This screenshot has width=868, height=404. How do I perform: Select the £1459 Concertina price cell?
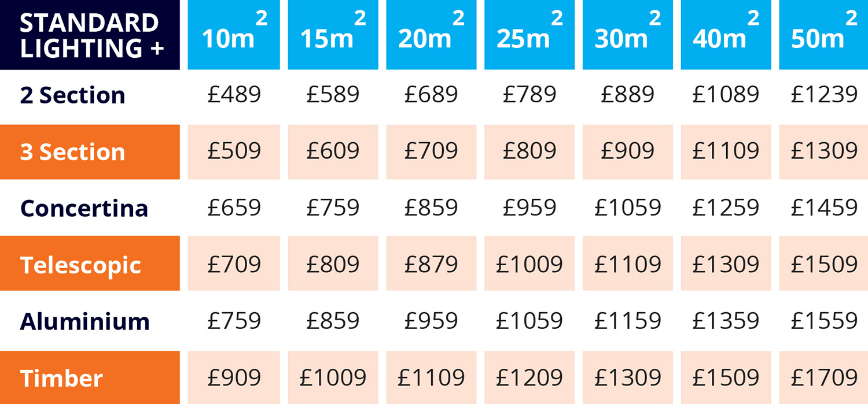823,207
